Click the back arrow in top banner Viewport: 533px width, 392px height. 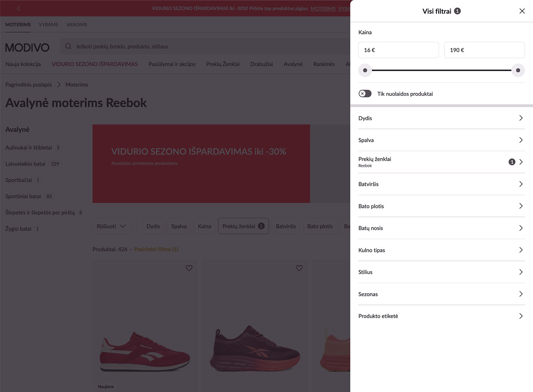tap(19, 8)
